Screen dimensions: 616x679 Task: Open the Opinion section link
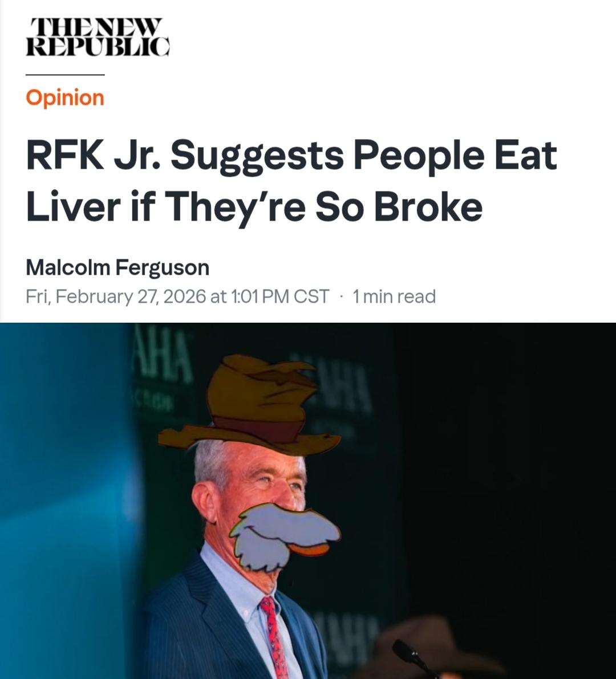click(x=65, y=97)
